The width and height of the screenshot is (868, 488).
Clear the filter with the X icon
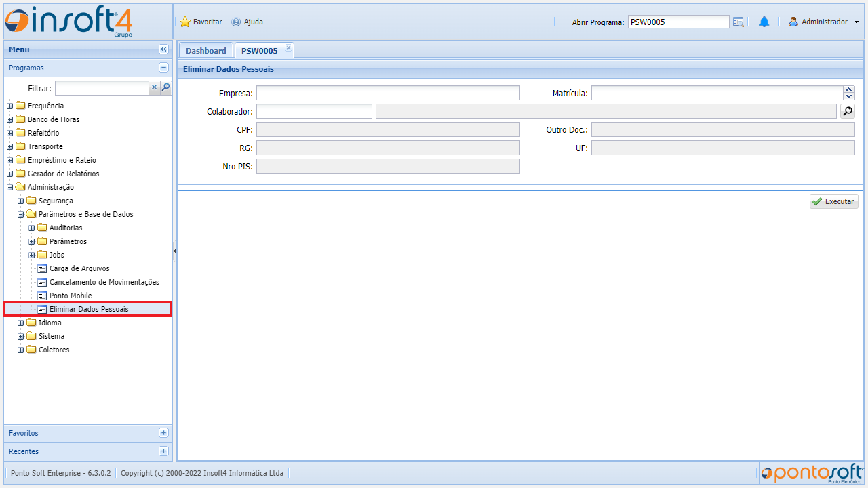[x=154, y=87]
